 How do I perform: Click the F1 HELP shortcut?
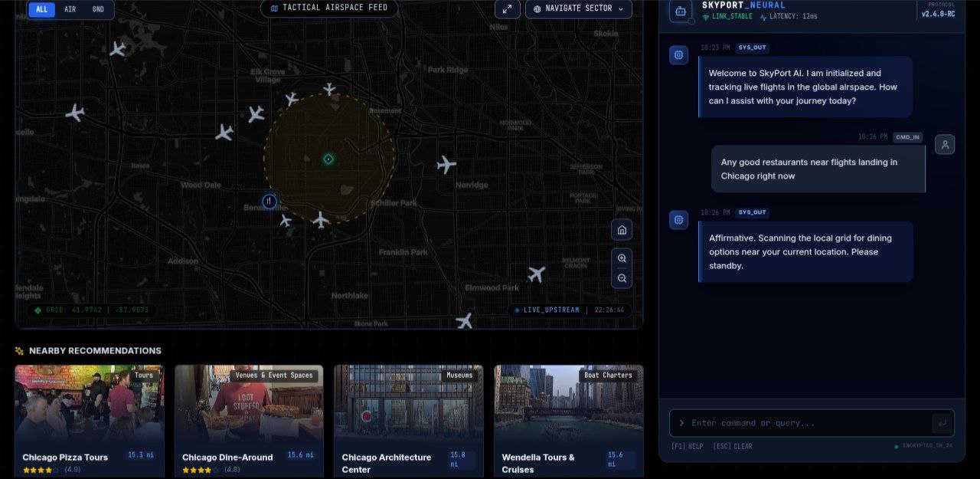point(687,446)
